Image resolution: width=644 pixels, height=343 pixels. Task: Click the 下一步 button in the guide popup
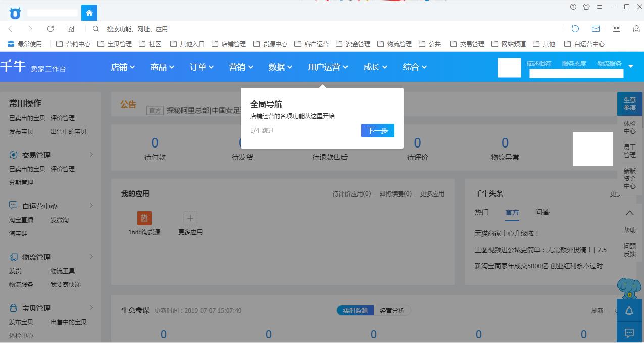(x=377, y=130)
